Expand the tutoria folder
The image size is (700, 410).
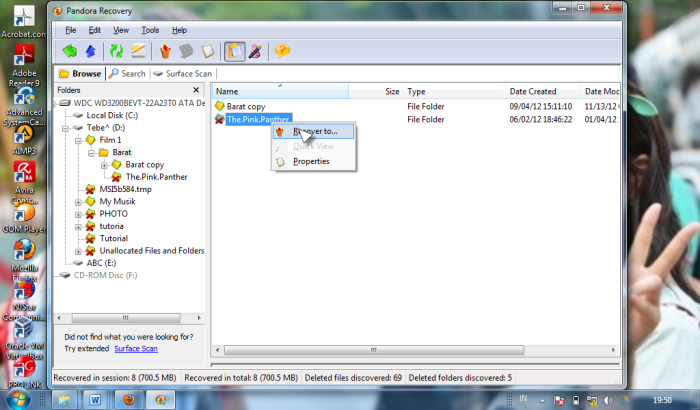(x=78, y=227)
